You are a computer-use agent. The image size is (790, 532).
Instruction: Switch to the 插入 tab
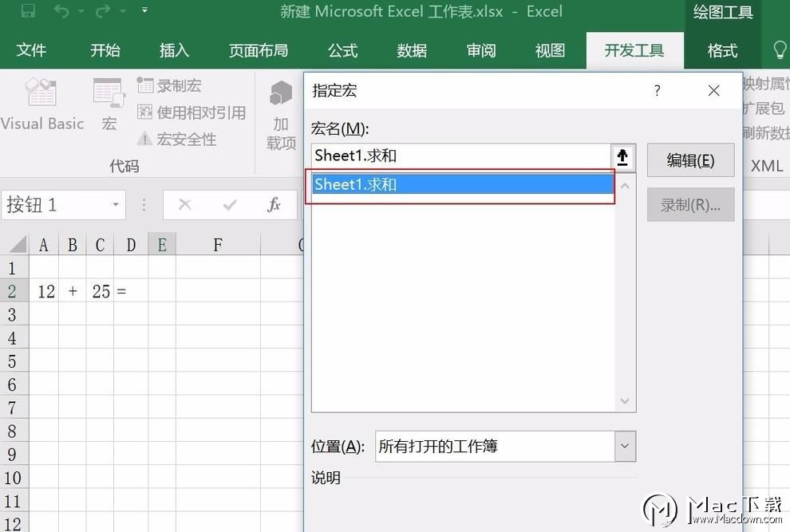click(174, 50)
